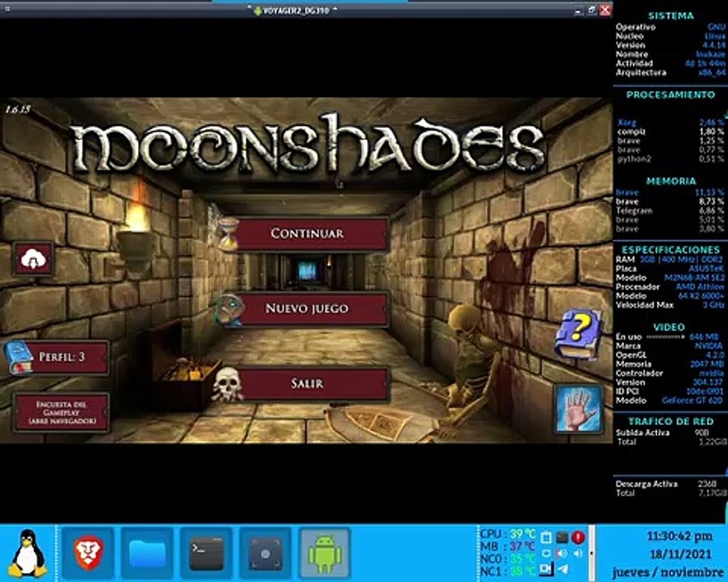Click the plain white speaker volume icon
Viewport: 728px width, 582px height.
(x=578, y=553)
